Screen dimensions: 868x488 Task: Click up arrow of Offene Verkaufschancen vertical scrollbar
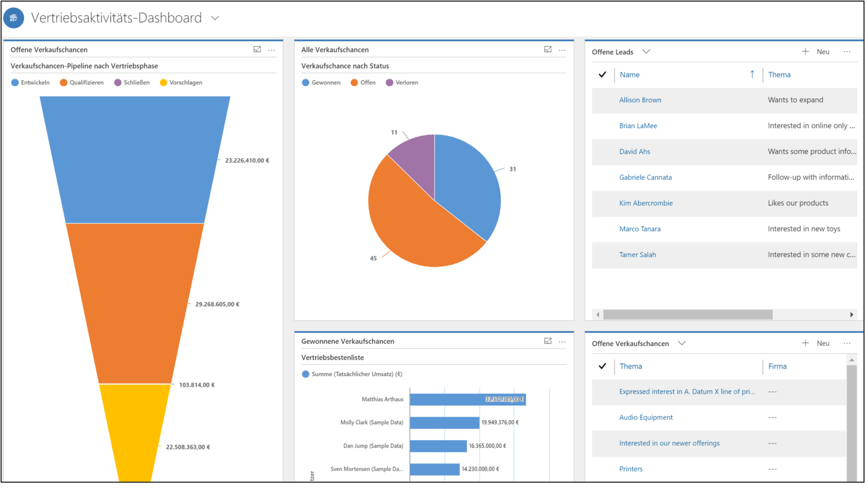pyautogui.click(x=852, y=360)
